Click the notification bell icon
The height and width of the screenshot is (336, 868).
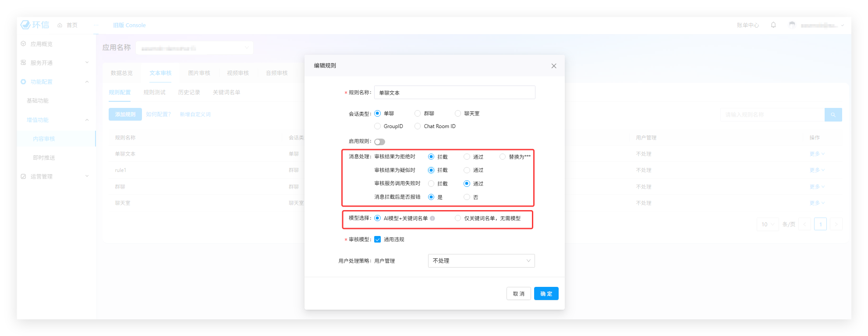click(773, 25)
